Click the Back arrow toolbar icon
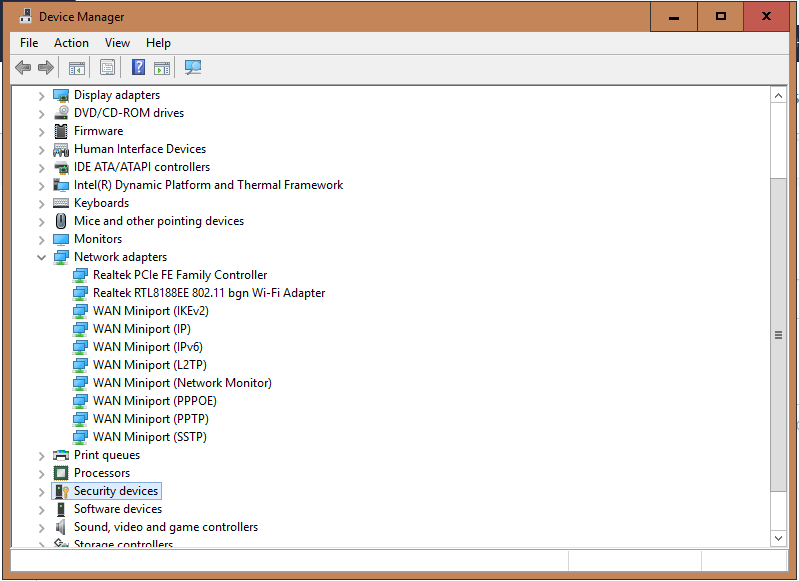 (23, 67)
